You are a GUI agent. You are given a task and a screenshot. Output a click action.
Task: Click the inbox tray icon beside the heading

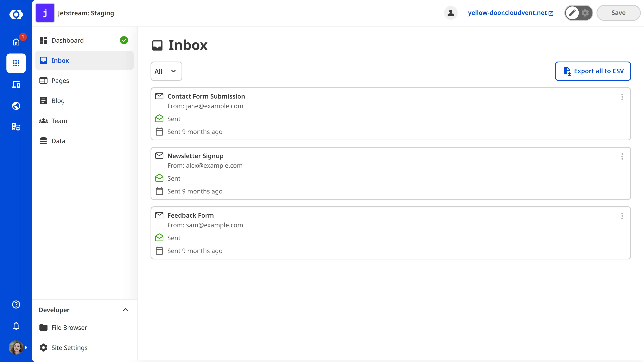coord(157,45)
